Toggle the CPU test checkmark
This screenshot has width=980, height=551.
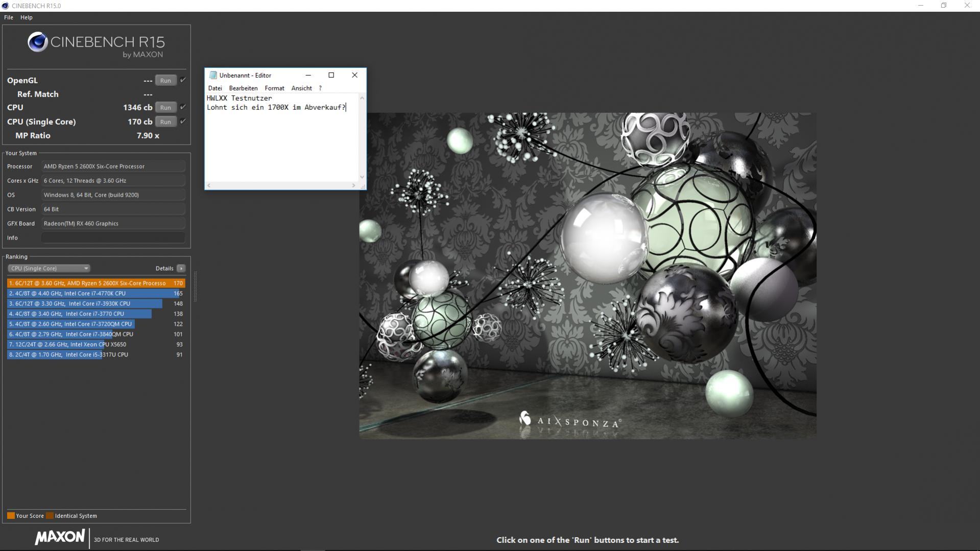click(x=183, y=107)
